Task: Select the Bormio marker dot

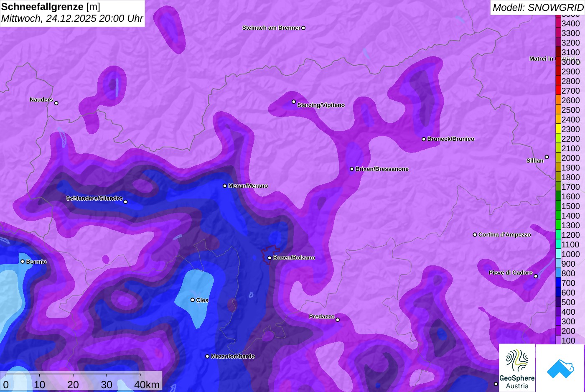Action: click(x=23, y=262)
